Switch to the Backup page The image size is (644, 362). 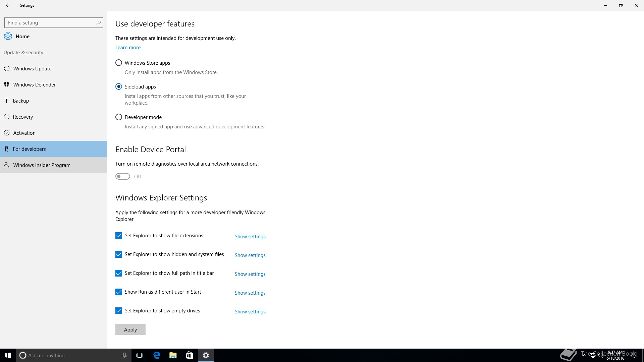pos(54,101)
